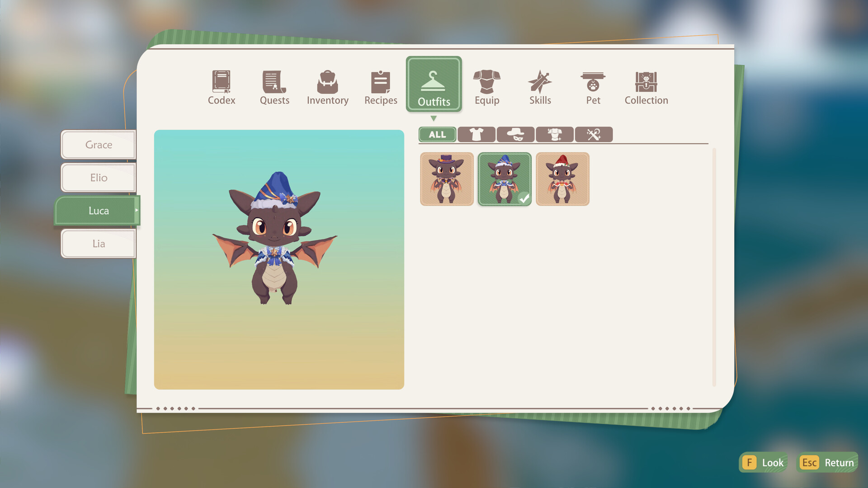
Task: Switch to the Outfits tab
Action: 434,84
